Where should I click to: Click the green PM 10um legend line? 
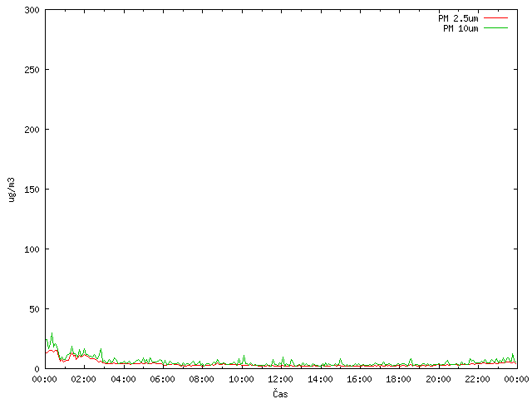pos(495,27)
